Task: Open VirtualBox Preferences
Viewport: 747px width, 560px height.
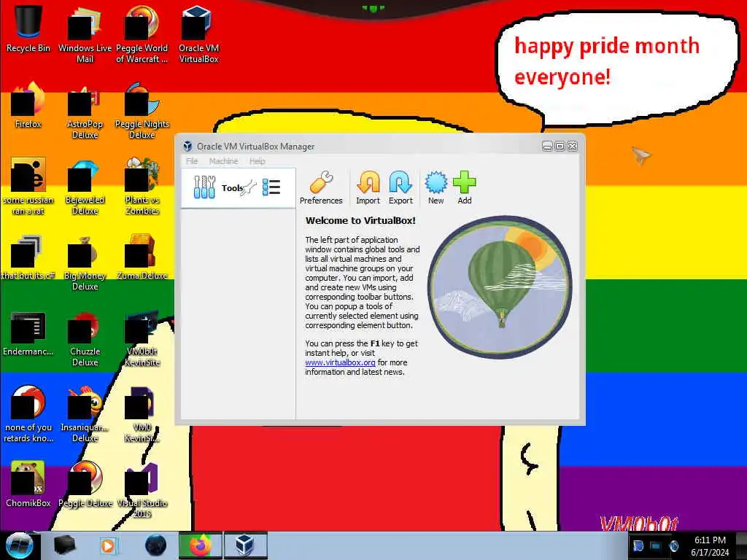Action: (321, 187)
